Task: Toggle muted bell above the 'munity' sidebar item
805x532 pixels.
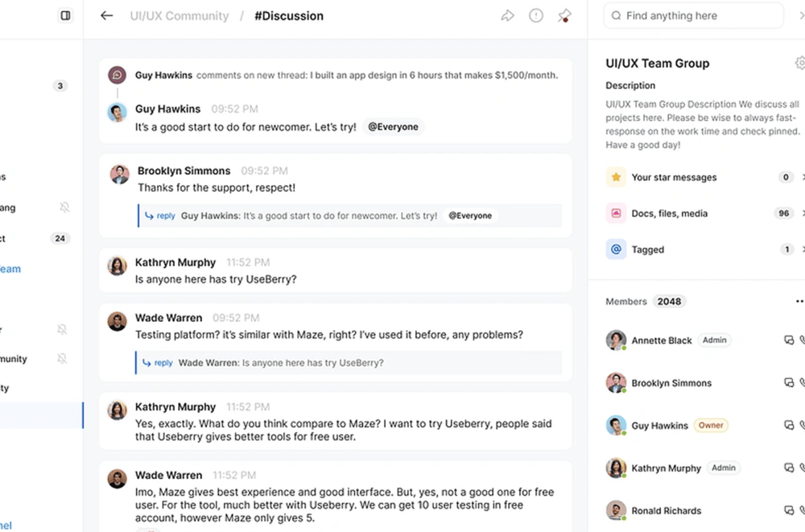Action: tap(62, 329)
